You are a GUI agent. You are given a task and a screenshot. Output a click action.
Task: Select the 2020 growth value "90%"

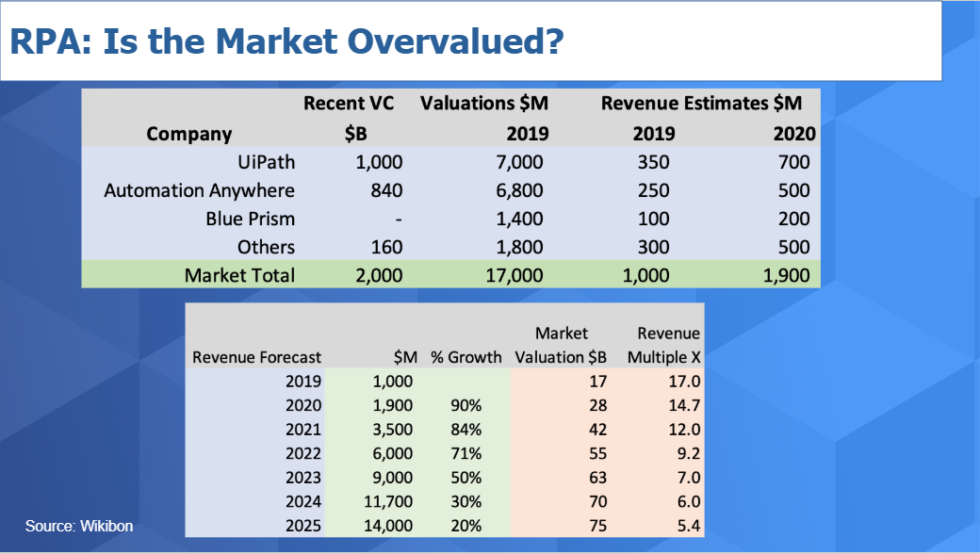[465, 405]
